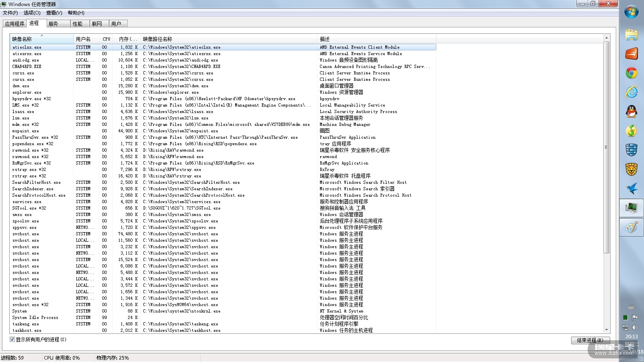The height and width of the screenshot is (362, 644).
Task: Click the process list vertical scrollbar thumb
Action: pyautogui.click(x=607, y=147)
